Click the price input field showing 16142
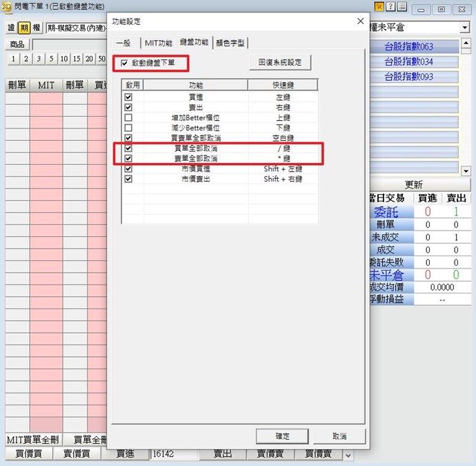The width and height of the screenshot is (476, 466). click(175, 454)
